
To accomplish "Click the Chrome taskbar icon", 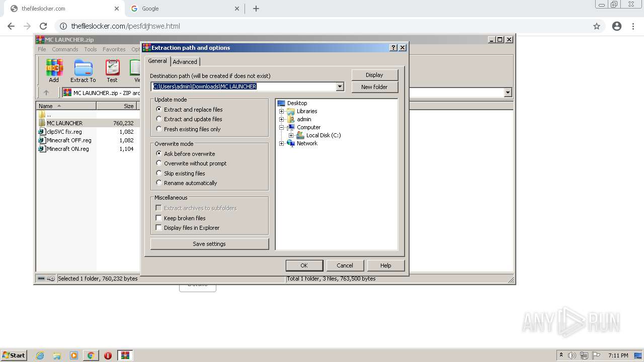I will [91, 355].
